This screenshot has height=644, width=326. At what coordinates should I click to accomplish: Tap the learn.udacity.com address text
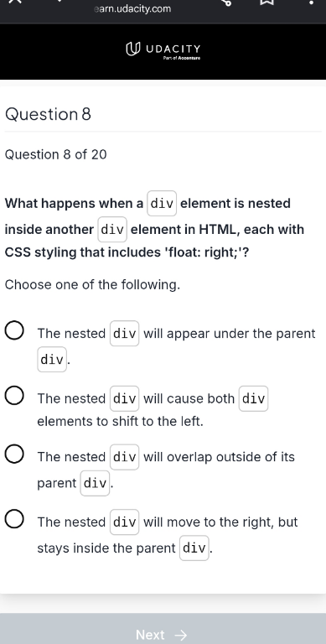(132, 8)
